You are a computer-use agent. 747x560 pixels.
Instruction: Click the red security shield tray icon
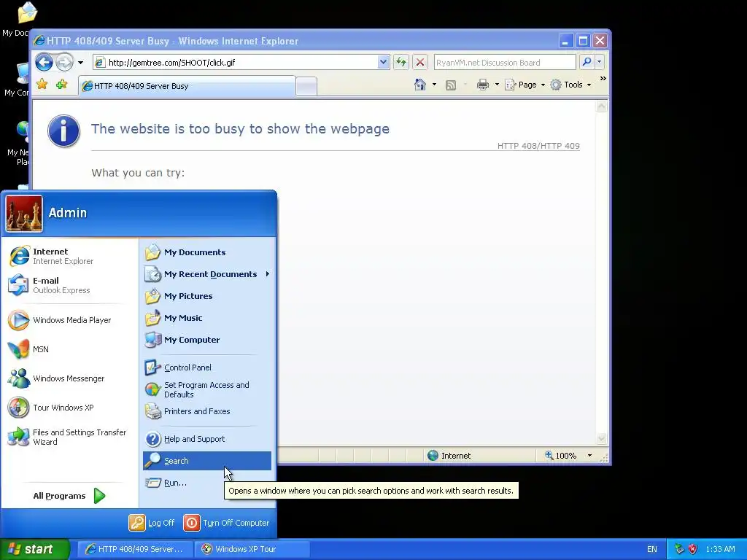(692, 549)
